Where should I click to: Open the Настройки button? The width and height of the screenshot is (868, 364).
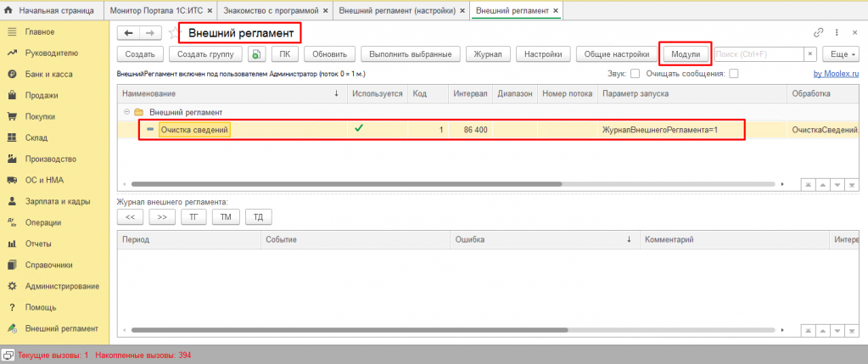(x=543, y=54)
